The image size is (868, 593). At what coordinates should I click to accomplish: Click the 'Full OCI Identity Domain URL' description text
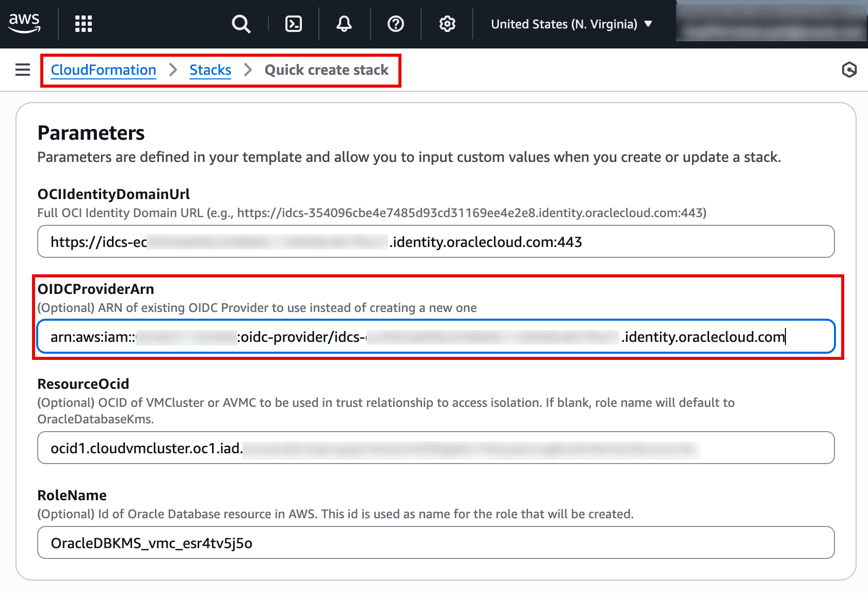click(372, 213)
